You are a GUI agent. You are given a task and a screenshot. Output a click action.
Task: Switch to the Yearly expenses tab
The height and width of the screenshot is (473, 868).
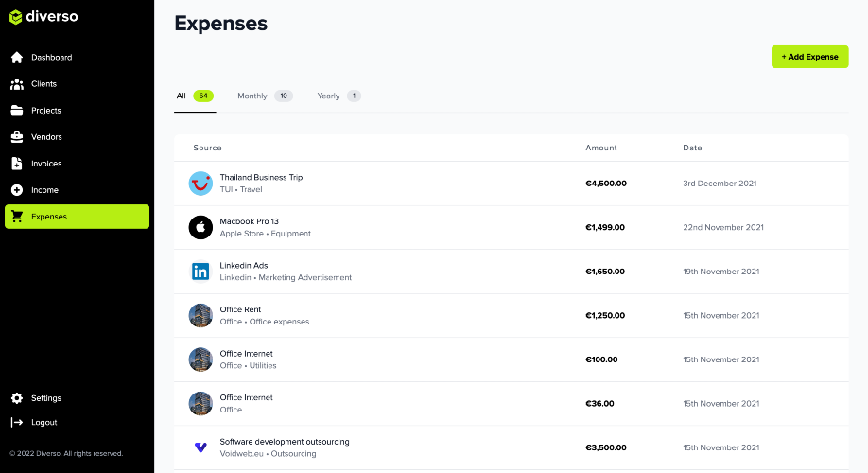[x=328, y=96]
